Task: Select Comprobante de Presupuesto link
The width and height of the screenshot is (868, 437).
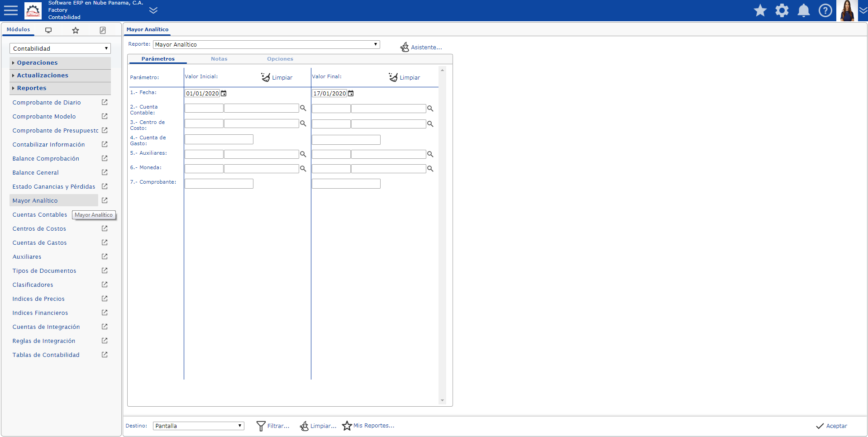Action: coord(55,131)
